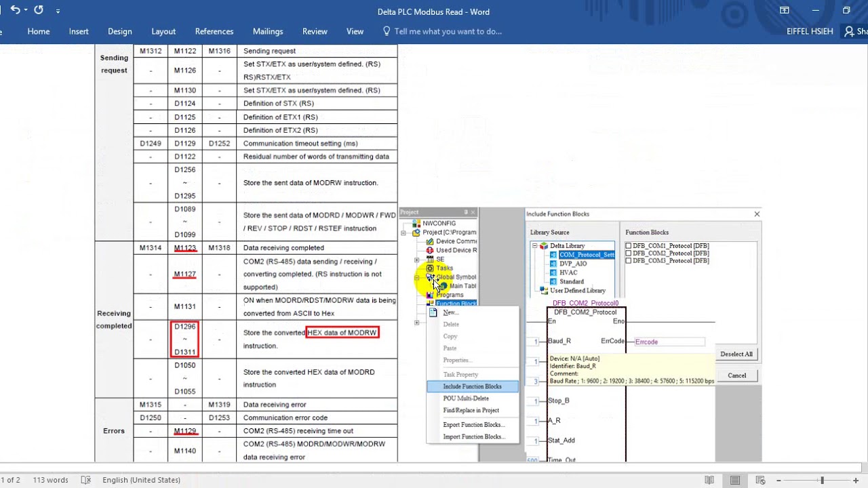Click the Redo/Repeat icon in Quick Access Toolbar

click(39, 10)
